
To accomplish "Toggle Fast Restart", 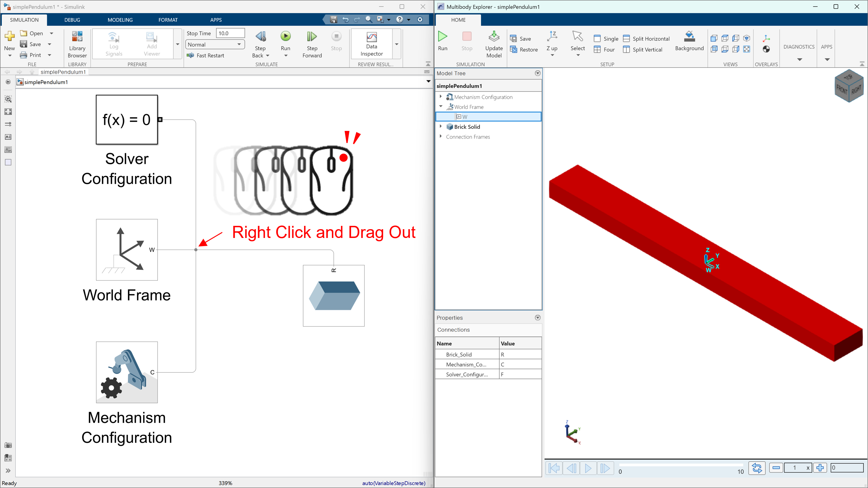I will pos(205,56).
